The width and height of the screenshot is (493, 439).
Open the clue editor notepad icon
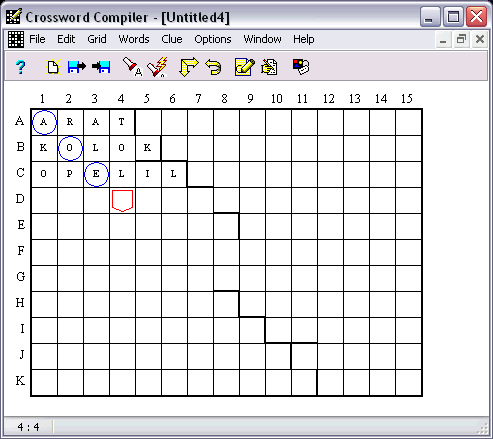coord(245,67)
